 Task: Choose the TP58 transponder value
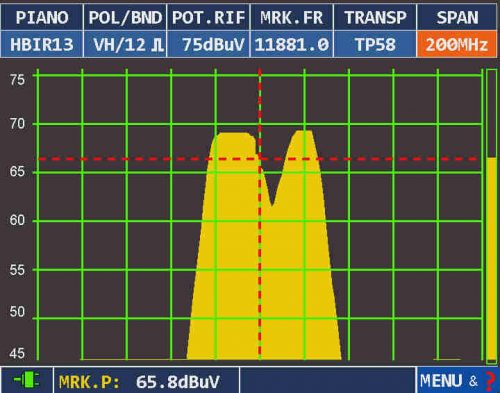click(375, 44)
